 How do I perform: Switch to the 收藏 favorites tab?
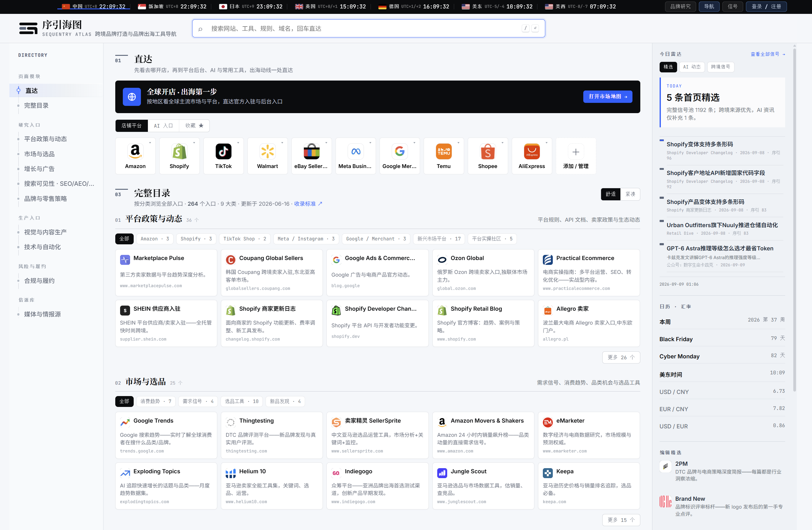pos(194,126)
